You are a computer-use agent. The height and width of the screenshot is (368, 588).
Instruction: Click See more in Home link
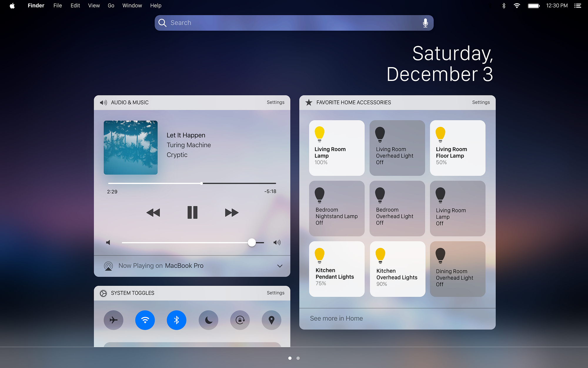point(336,319)
